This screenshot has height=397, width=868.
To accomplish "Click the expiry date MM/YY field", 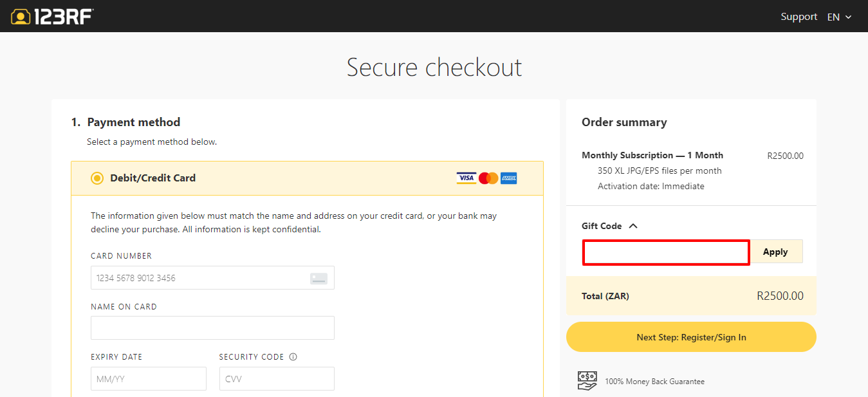I will (x=149, y=378).
